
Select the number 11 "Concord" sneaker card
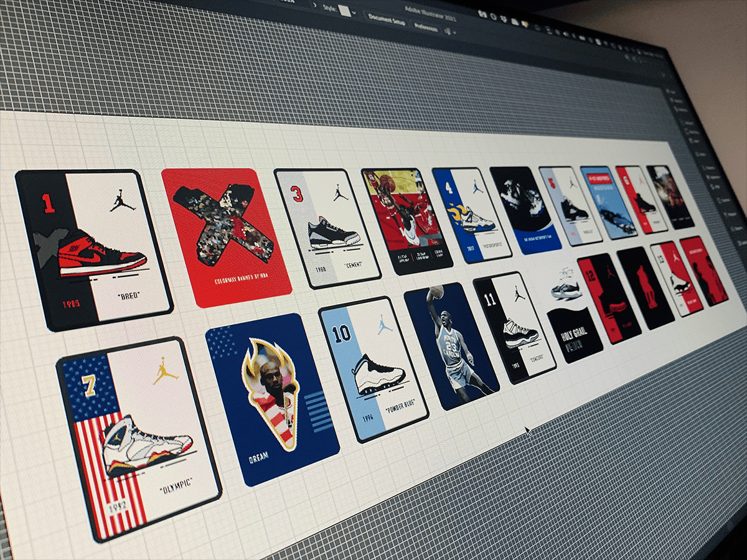(514, 327)
